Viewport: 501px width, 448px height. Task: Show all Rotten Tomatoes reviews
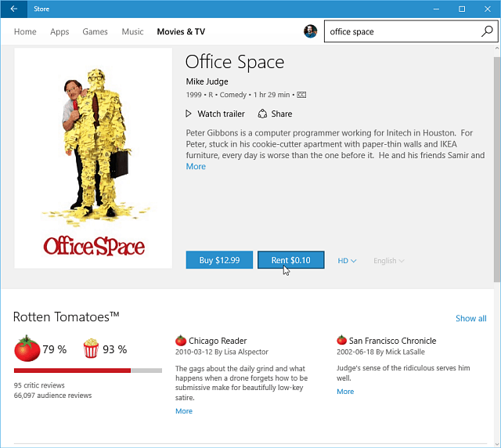(x=471, y=318)
